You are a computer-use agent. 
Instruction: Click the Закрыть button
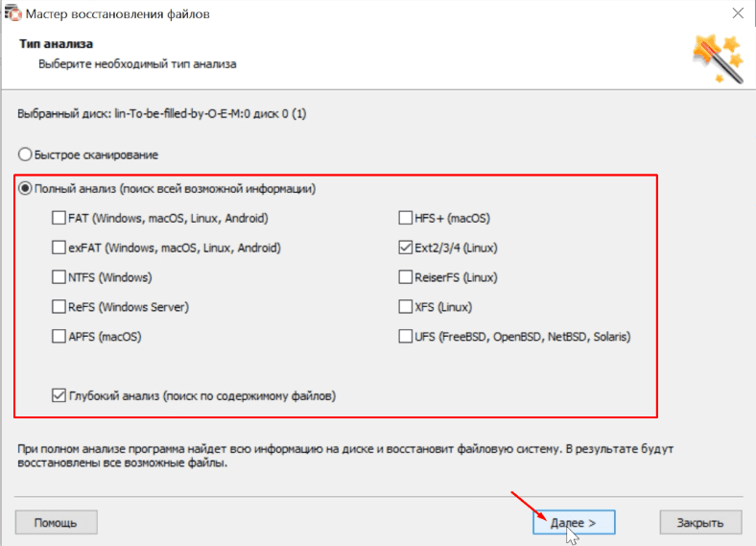pyautogui.click(x=700, y=522)
